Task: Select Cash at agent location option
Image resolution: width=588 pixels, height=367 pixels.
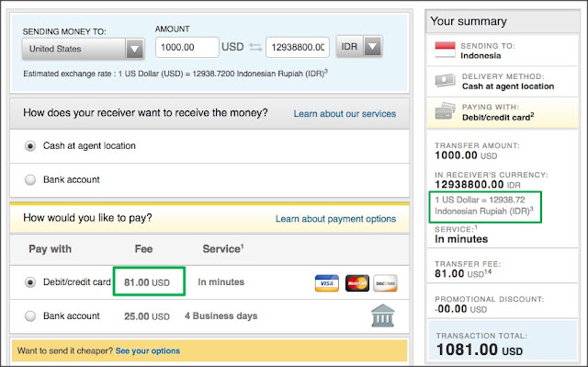Action: tap(30, 145)
